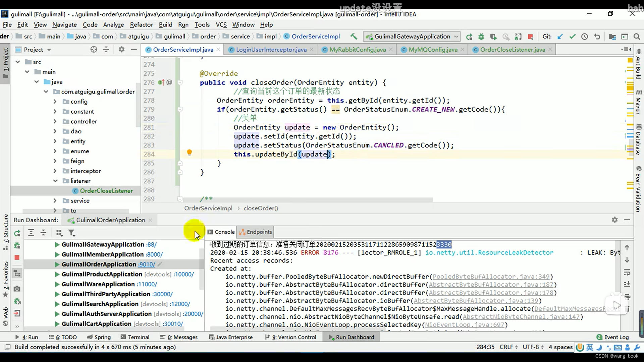Open the VCS menu
The width and height of the screenshot is (644, 362).
[x=221, y=24]
